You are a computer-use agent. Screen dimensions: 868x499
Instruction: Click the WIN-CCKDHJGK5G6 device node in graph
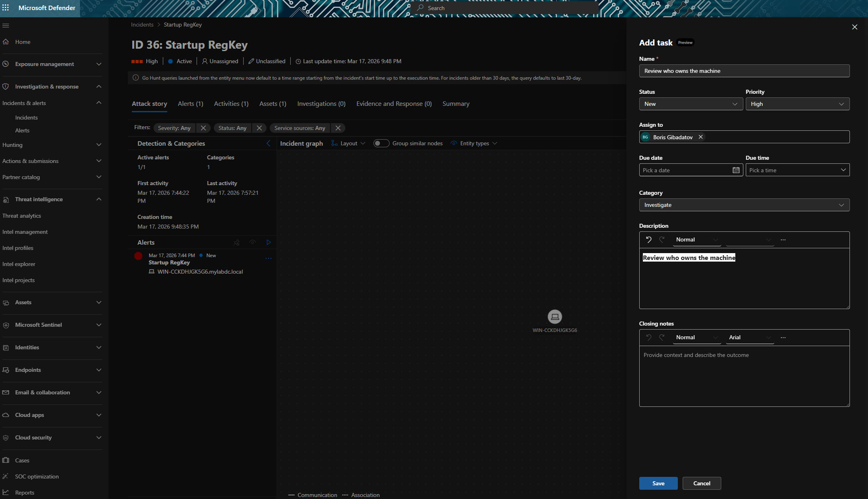click(x=555, y=317)
